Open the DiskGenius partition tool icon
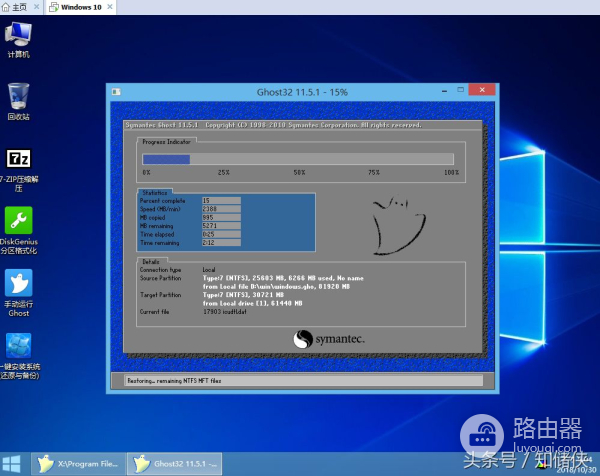600x476 pixels. [x=18, y=221]
